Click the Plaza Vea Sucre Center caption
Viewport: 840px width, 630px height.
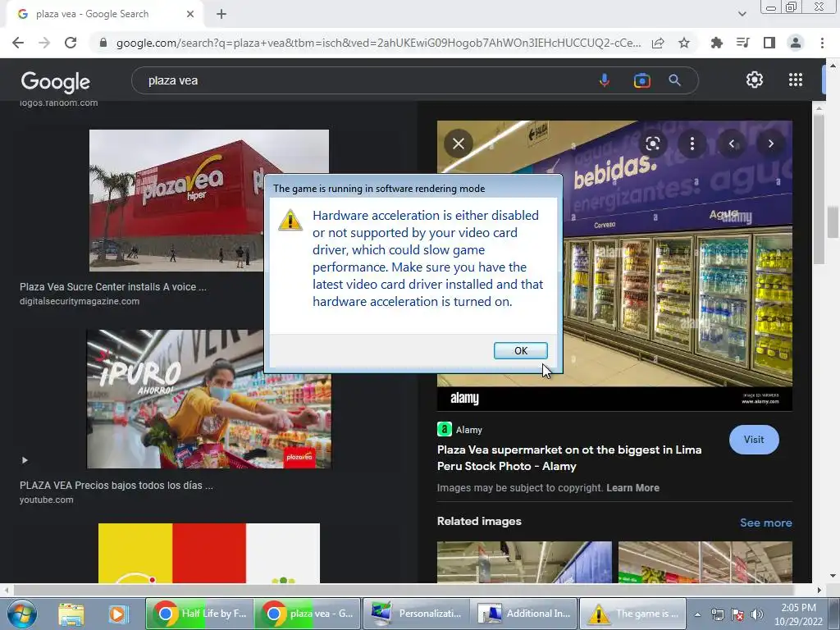[113, 286]
